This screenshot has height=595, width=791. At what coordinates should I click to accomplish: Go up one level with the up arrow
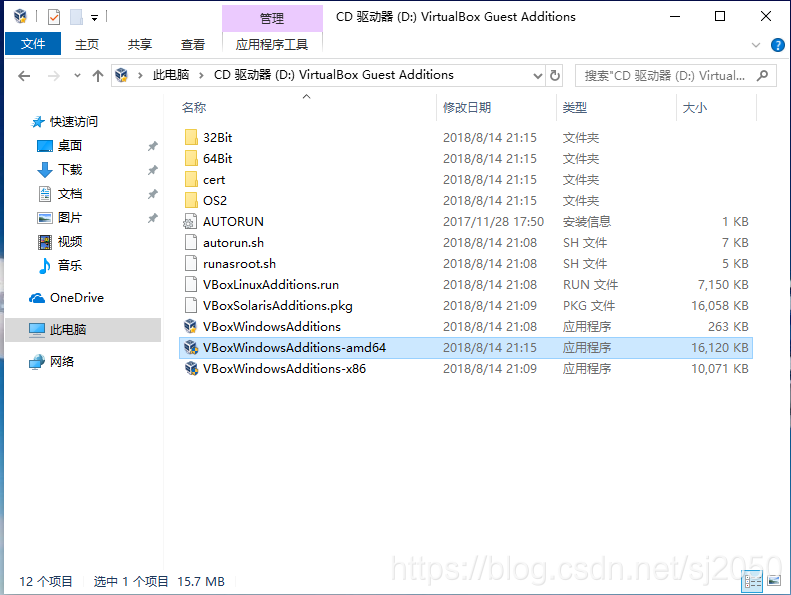pos(98,76)
